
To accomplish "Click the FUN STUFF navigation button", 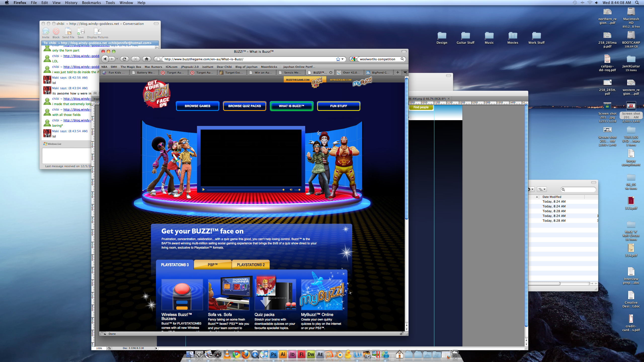I will tap(338, 106).
